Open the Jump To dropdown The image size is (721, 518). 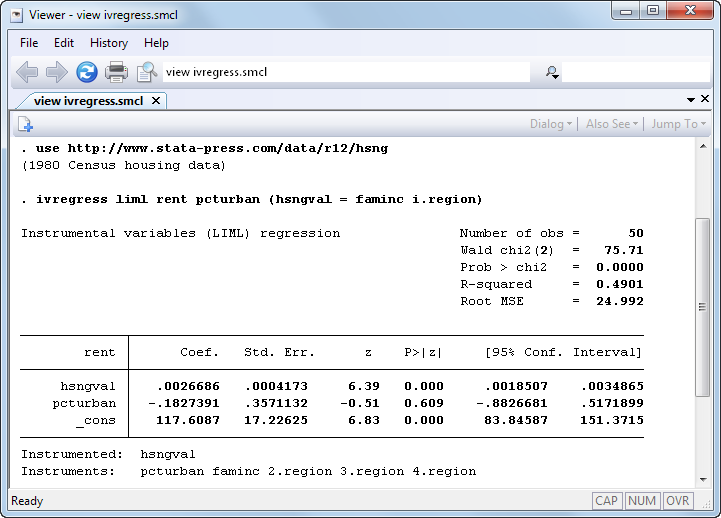[x=679, y=124]
